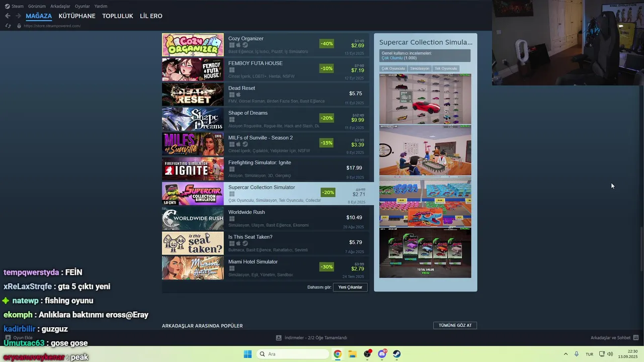Reload the store page with refresh icon

coord(8,26)
